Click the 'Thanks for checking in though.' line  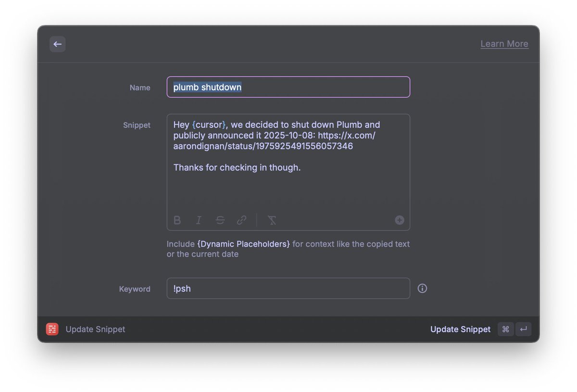(x=237, y=167)
